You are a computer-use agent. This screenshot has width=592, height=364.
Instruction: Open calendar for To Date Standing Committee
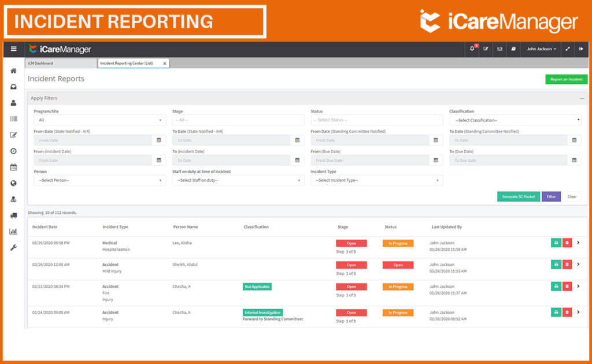pyautogui.click(x=574, y=140)
